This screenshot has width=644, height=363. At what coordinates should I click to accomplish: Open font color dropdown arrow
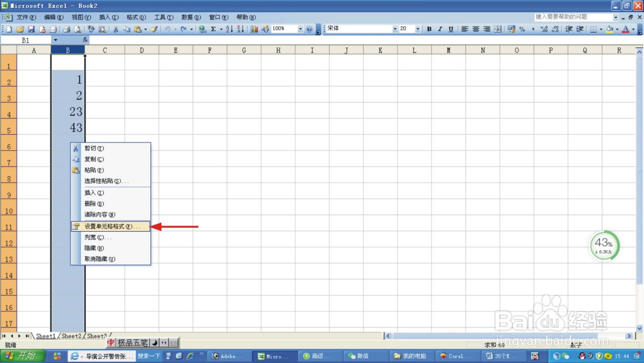click(x=633, y=29)
